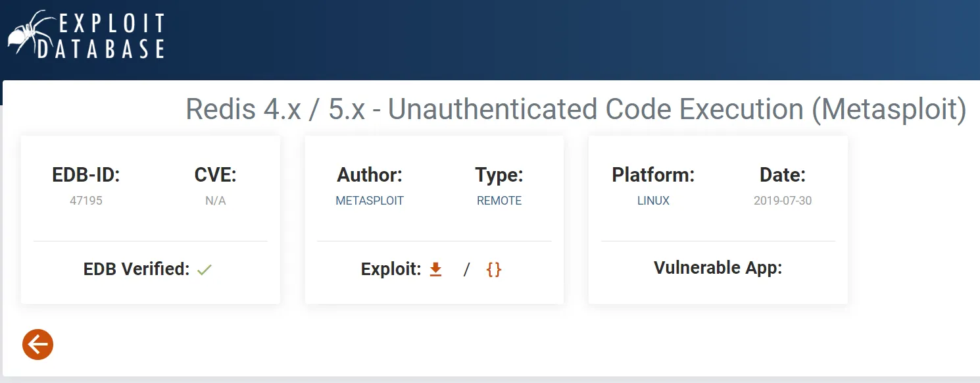Screen dimensions: 980x383
Task: View raw exploit code via curly braces icon
Action: coord(493,269)
